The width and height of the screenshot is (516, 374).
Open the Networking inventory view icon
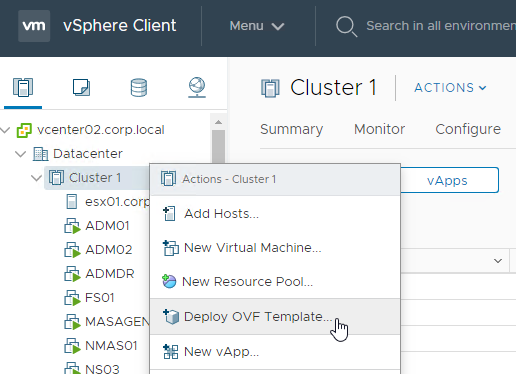pos(197,88)
